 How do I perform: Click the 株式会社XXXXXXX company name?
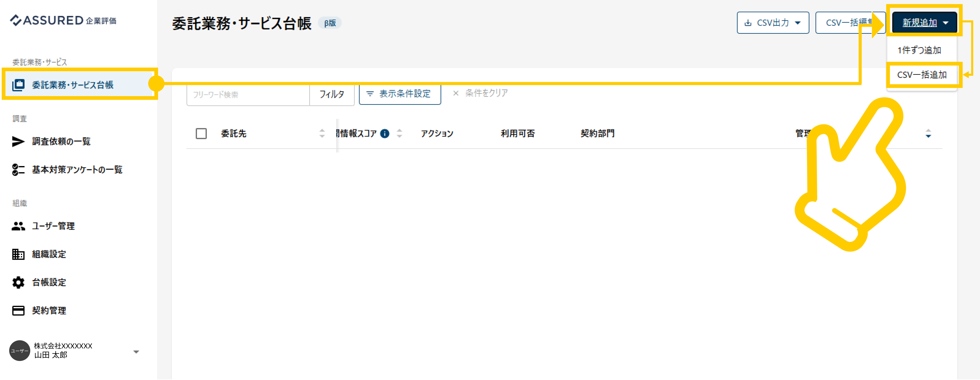coord(63,346)
